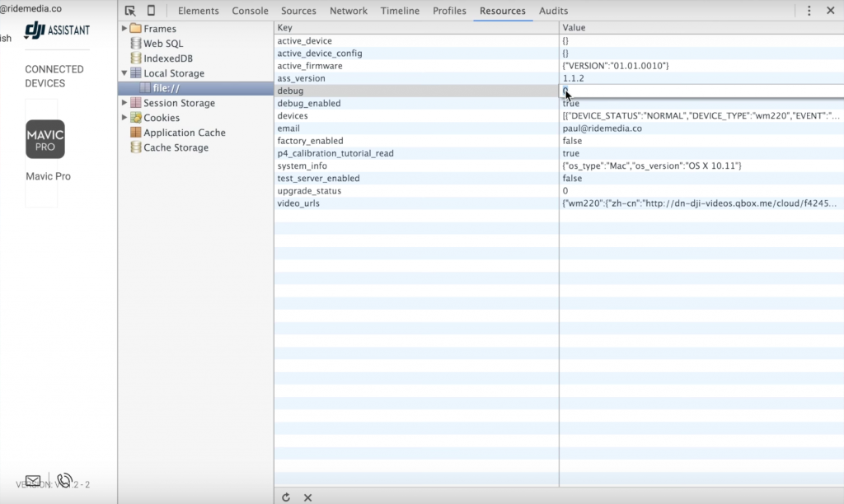Toggle the device mode phone icon
Screen dimensions: 844x504
(x=151, y=11)
